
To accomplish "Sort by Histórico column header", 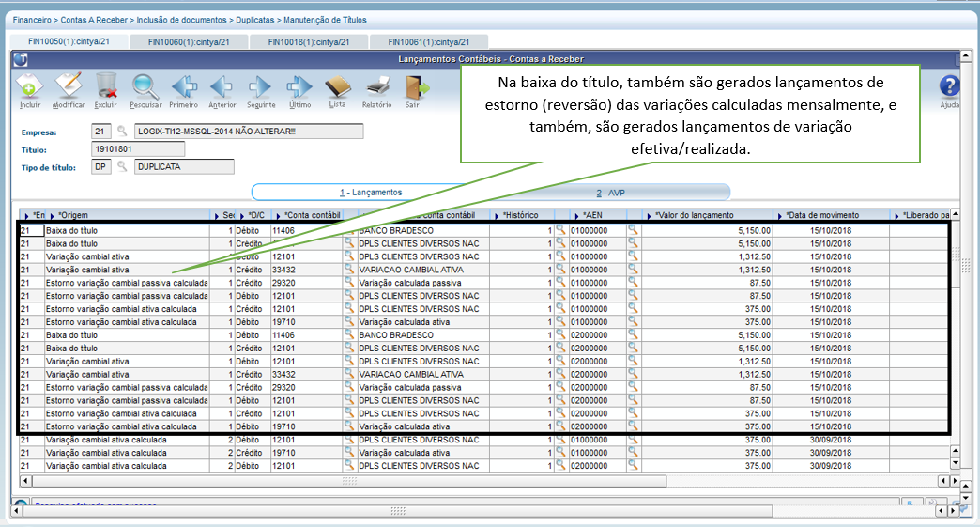I will click(x=521, y=215).
